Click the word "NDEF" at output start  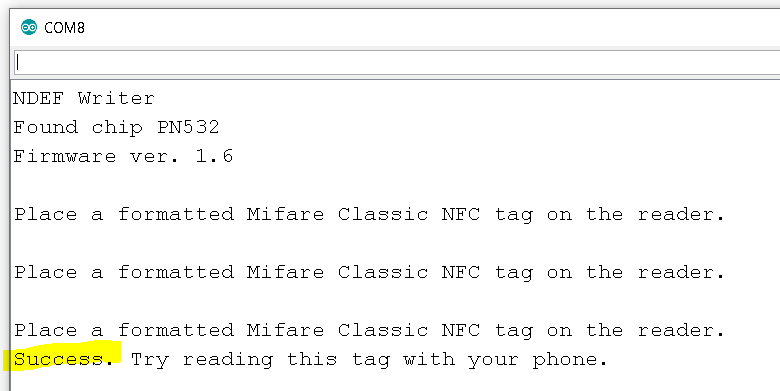(38, 98)
